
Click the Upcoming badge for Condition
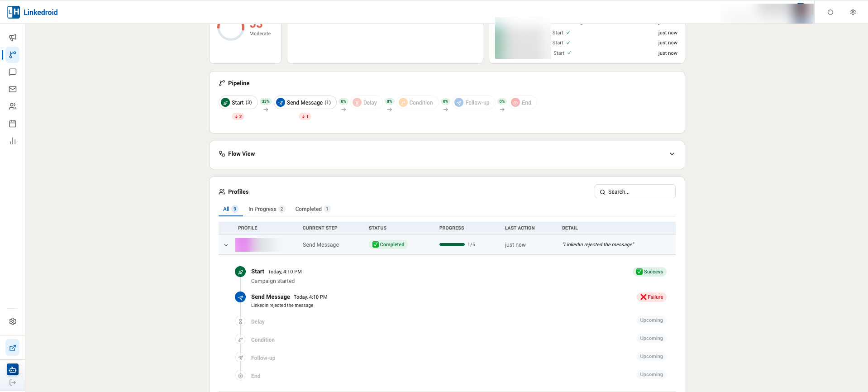tap(651, 338)
